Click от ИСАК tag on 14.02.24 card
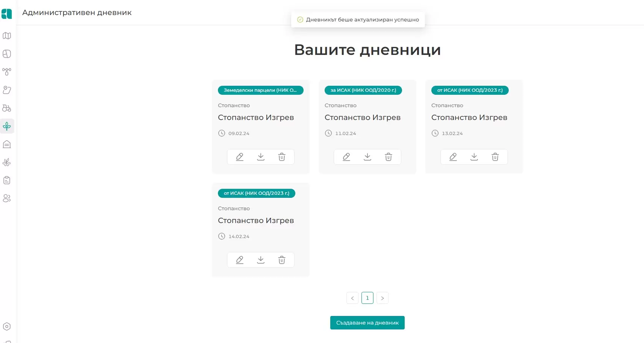Viewport: 644px width, 343px height. coord(257,193)
